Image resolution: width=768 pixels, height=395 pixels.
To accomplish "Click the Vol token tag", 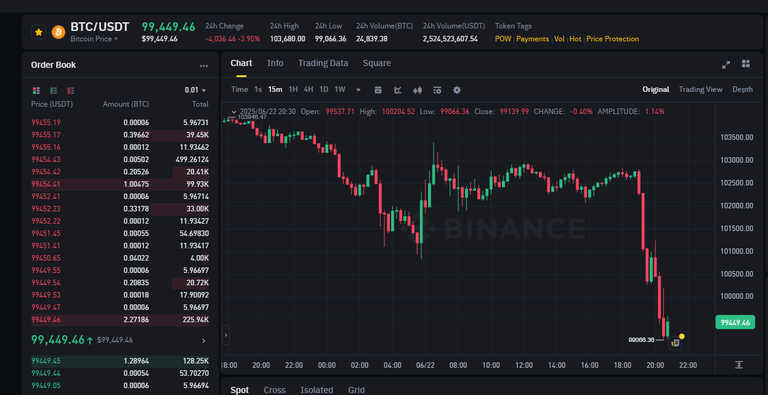I will pos(559,39).
